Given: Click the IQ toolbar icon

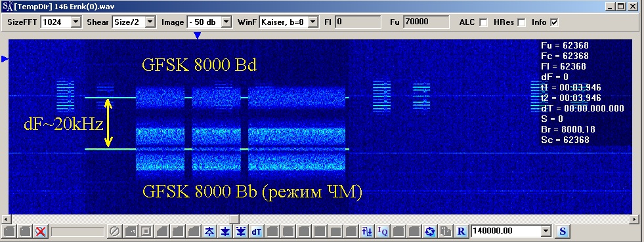Looking at the screenshot, I should [383, 232].
